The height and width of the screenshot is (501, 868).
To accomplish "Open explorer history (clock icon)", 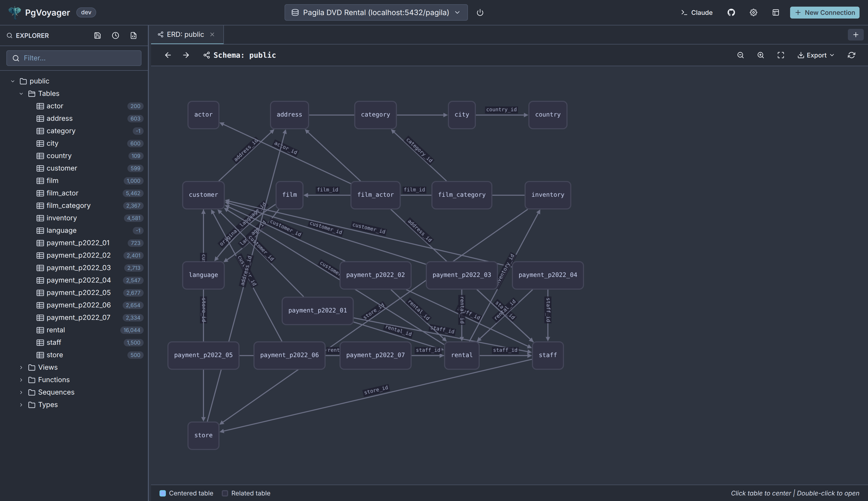I will click(x=115, y=35).
